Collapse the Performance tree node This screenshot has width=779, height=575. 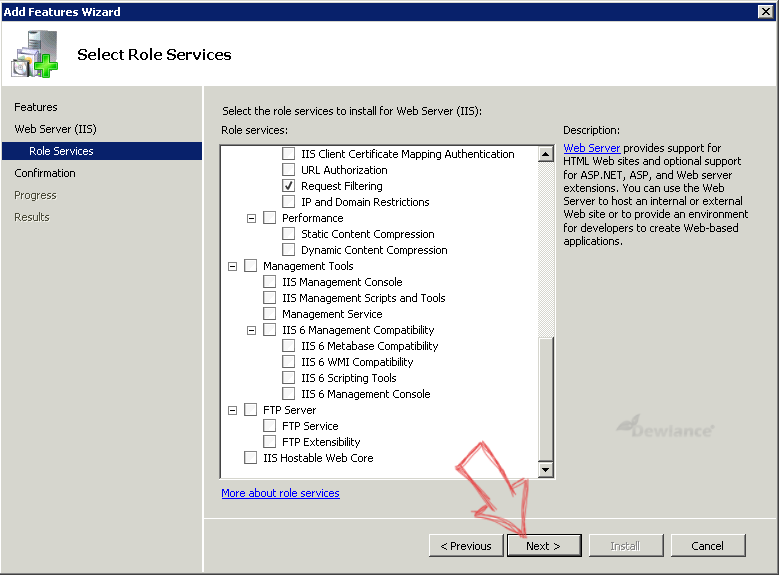(251, 218)
